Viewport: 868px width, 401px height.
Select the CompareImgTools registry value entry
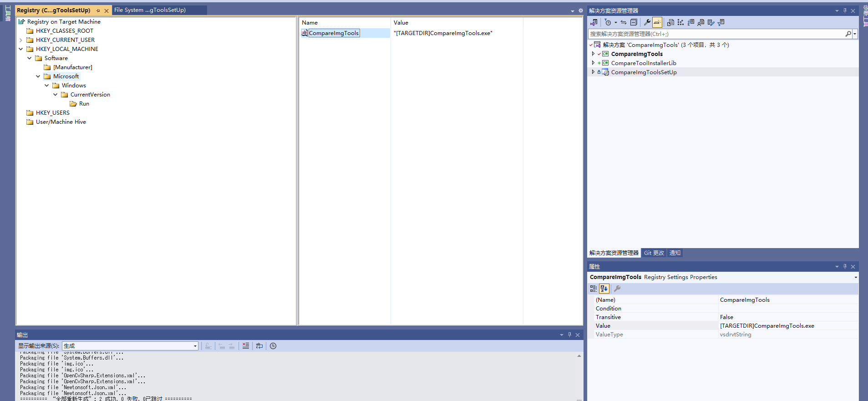(334, 33)
